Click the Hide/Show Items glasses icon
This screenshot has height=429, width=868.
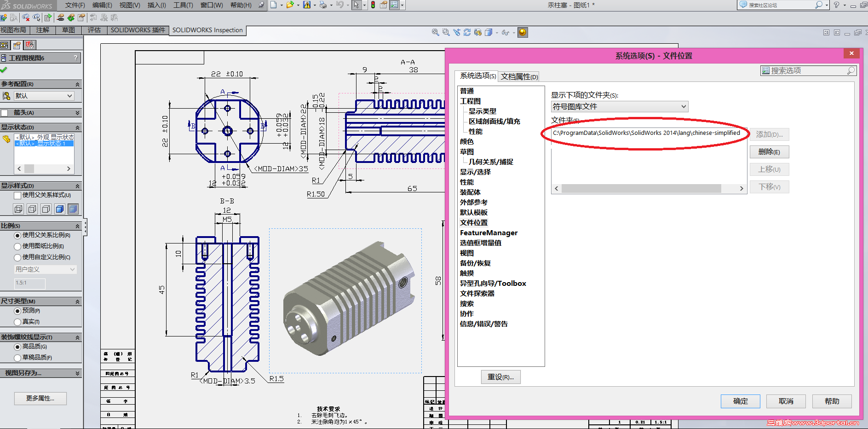(505, 32)
